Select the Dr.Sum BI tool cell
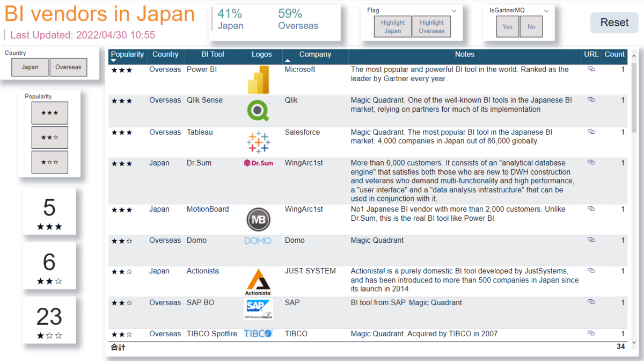Screen dimensions: 644x361 [199, 163]
